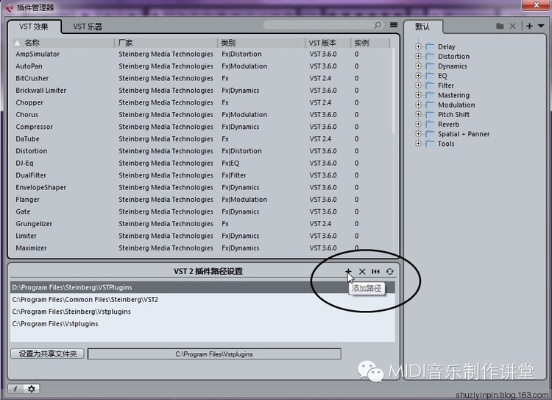The width and height of the screenshot is (552, 400).
Task: Click the add path plus icon
Action: (x=348, y=271)
